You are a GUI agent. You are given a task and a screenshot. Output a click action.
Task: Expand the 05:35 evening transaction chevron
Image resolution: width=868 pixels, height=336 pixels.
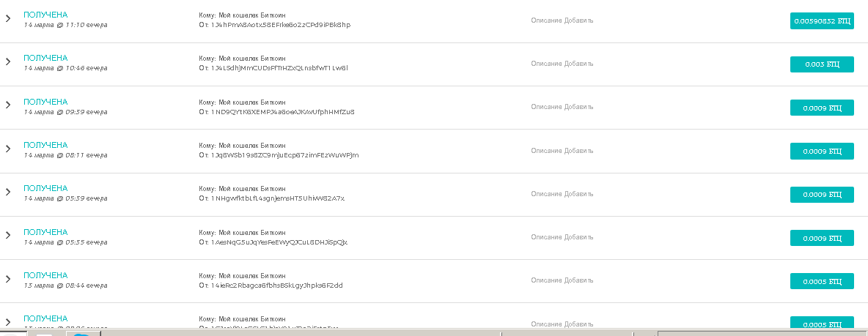[x=8, y=235]
